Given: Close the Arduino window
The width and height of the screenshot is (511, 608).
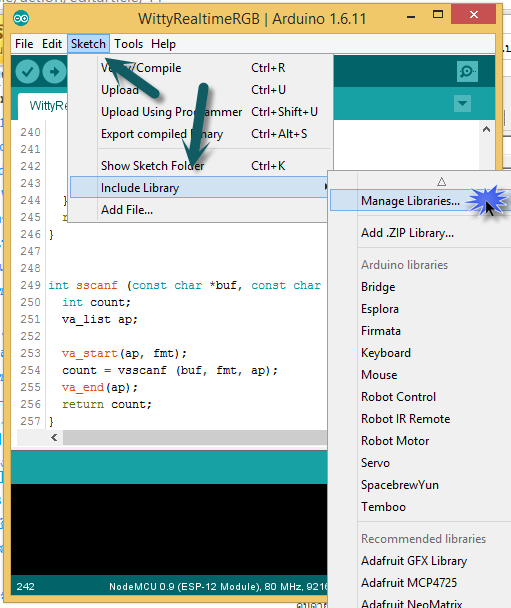Looking at the screenshot, I should pos(473,15).
